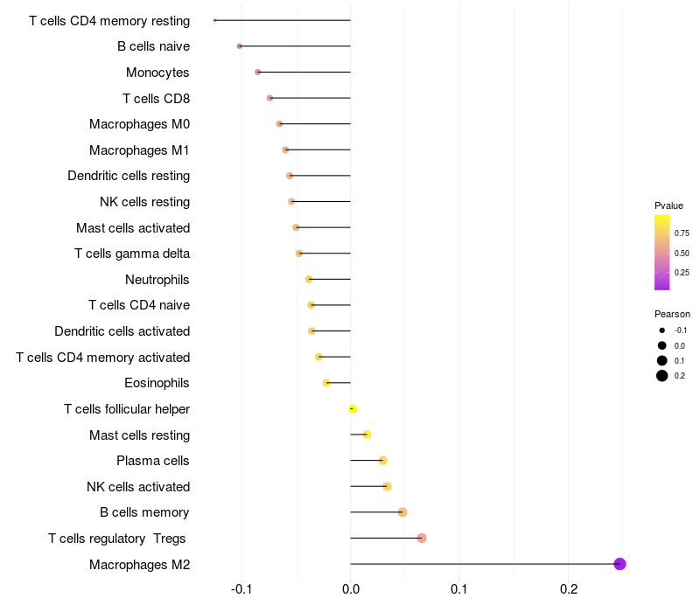Click the yellow T cells follicular helper dot
700x612 pixels.
(353, 408)
